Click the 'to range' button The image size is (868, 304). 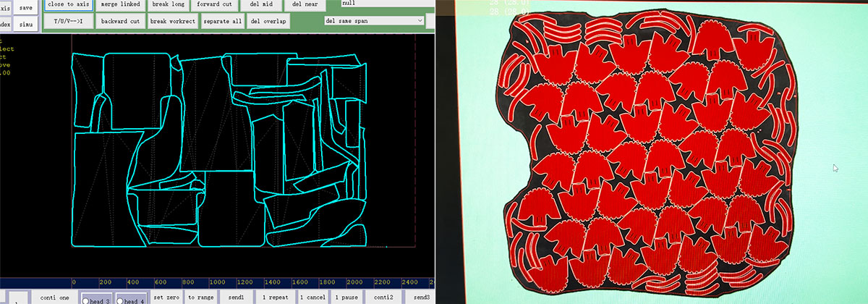tap(200, 297)
